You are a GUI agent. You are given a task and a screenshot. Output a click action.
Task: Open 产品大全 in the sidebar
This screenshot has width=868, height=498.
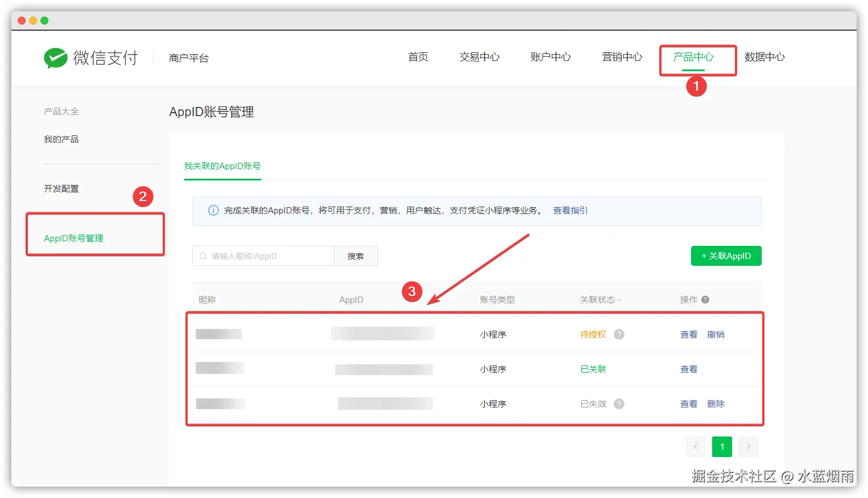tap(61, 112)
